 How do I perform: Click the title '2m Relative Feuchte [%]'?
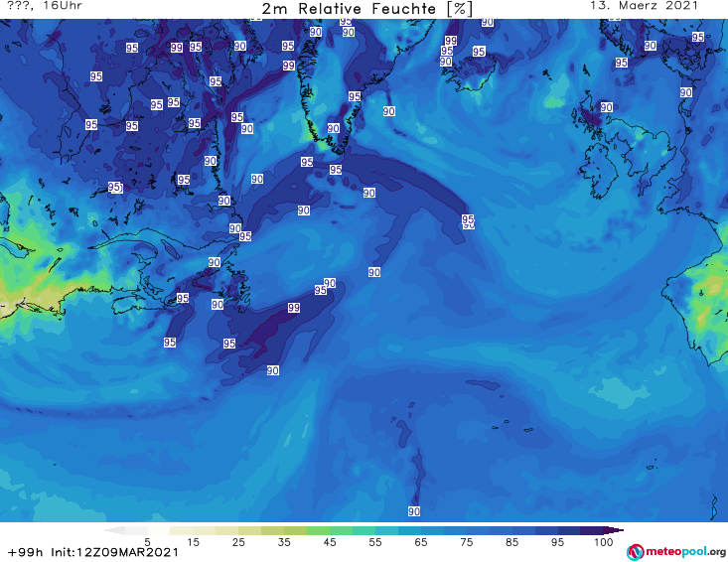click(367, 9)
